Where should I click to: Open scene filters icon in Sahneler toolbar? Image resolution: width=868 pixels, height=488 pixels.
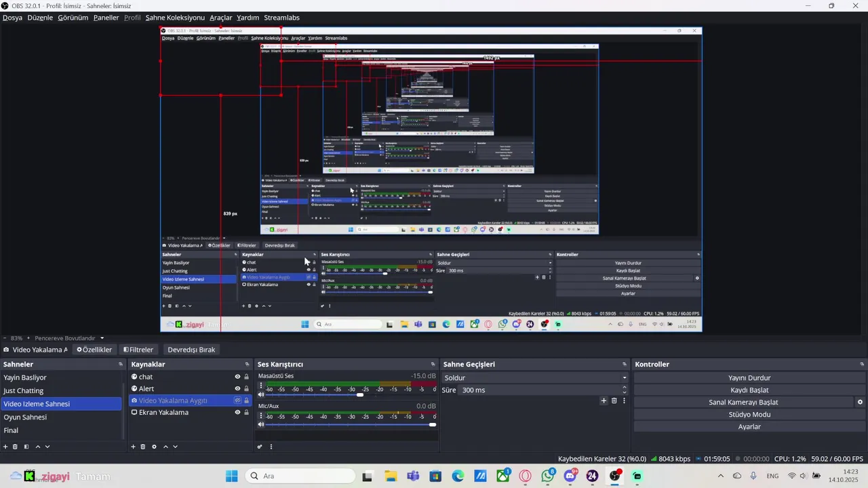(26, 447)
